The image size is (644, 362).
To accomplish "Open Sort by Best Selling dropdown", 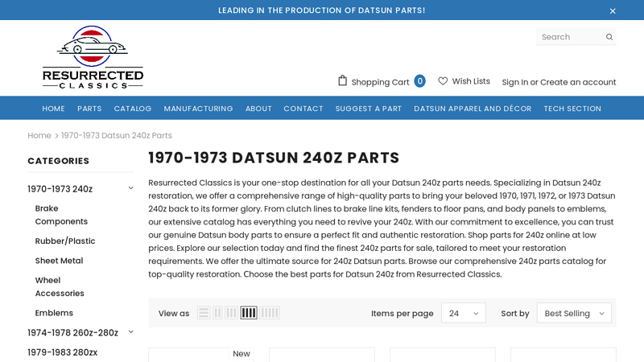I will coord(574,313).
